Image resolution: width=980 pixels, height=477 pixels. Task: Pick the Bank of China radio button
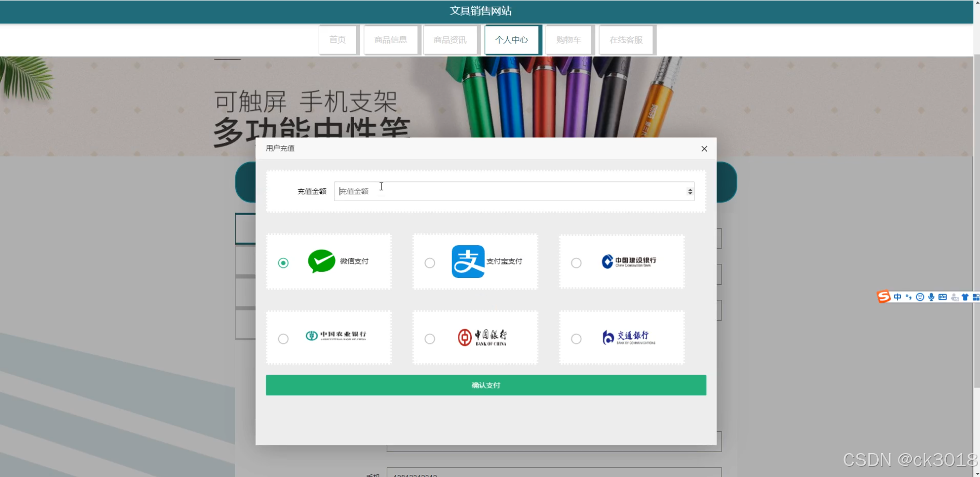point(430,339)
